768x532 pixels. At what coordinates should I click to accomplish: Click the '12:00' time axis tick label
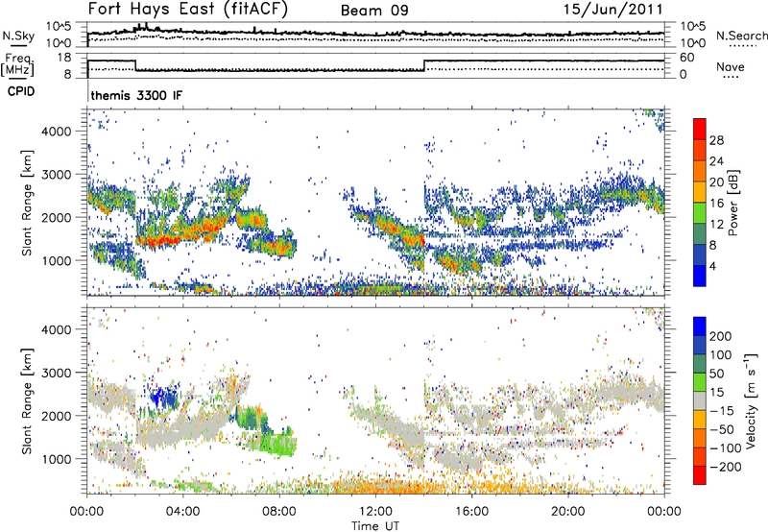click(x=375, y=512)
